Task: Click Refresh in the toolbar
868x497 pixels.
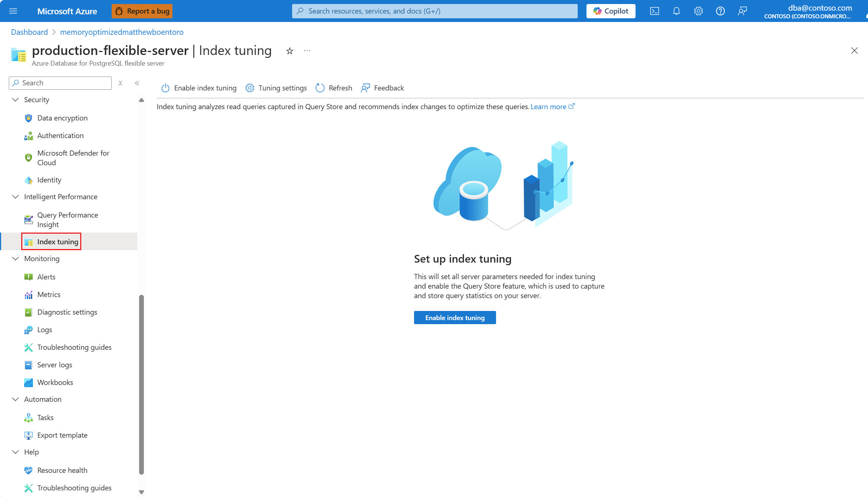Action: point(334,88)
